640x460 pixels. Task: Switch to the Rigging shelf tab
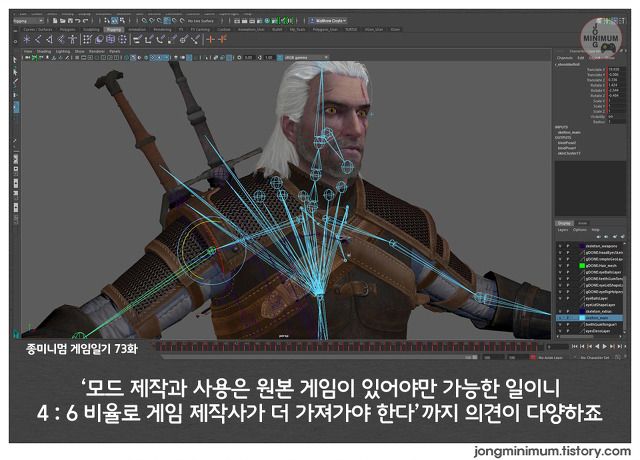click(x=113, y=29)
